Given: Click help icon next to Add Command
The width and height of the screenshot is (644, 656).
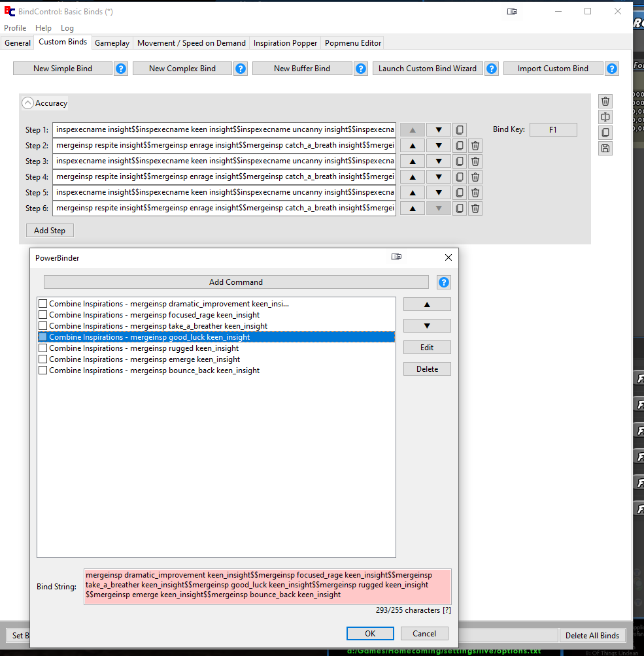Looking at the screenshot, I should point(444,282).
